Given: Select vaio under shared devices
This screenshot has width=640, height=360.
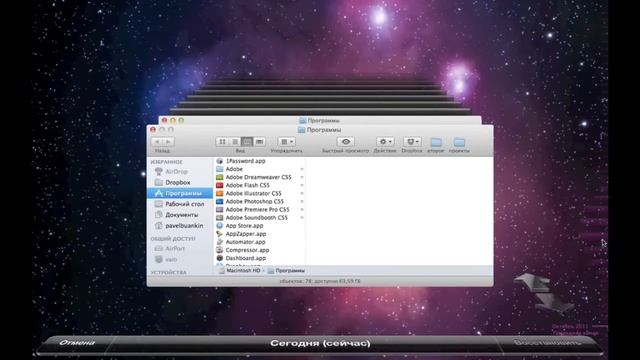Looking at the screenshot, I should click(x=180, y=260).
